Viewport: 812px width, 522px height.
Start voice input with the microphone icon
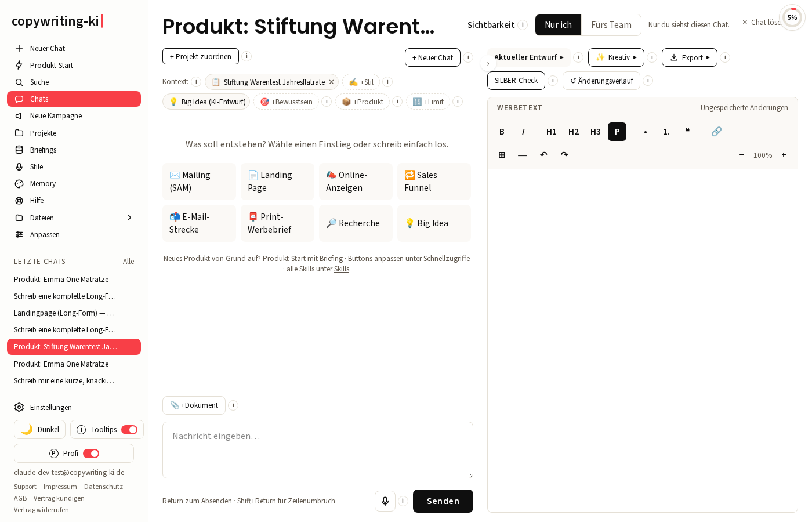tap(385, 501)
